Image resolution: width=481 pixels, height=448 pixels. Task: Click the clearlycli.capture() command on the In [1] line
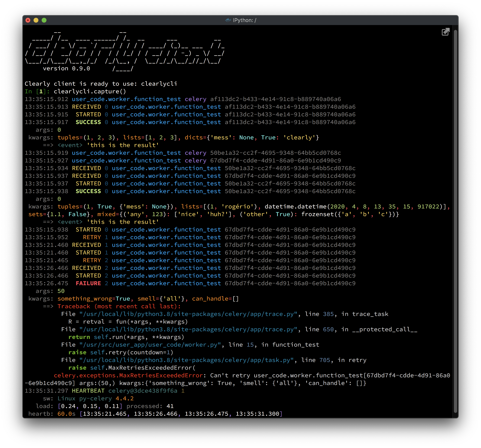(x=90, y=91)
